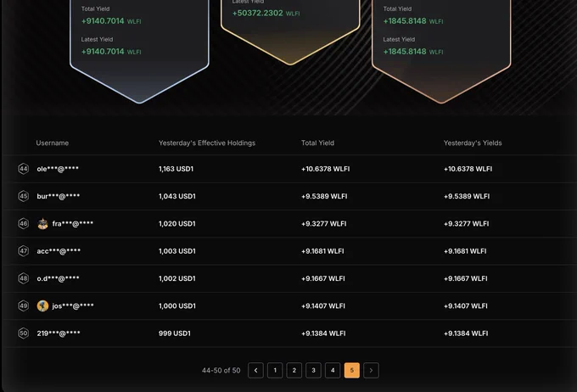
Task: Go to the previous page arrow
Action: 255,370
